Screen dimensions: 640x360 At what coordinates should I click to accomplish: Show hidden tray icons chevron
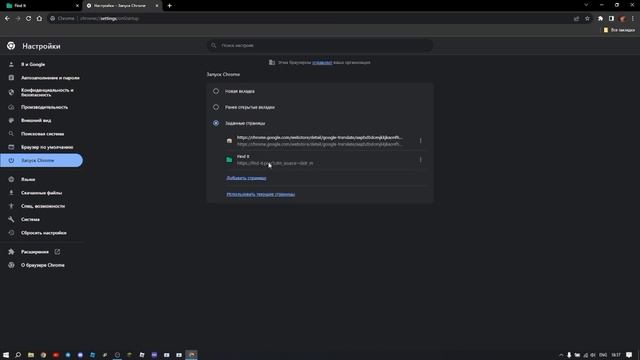pos(561,355)
